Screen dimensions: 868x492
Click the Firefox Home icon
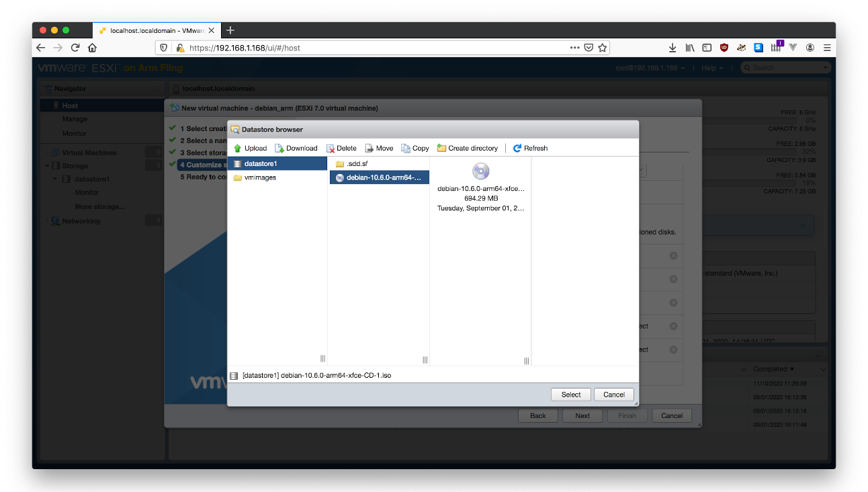(x=93, y=48)
